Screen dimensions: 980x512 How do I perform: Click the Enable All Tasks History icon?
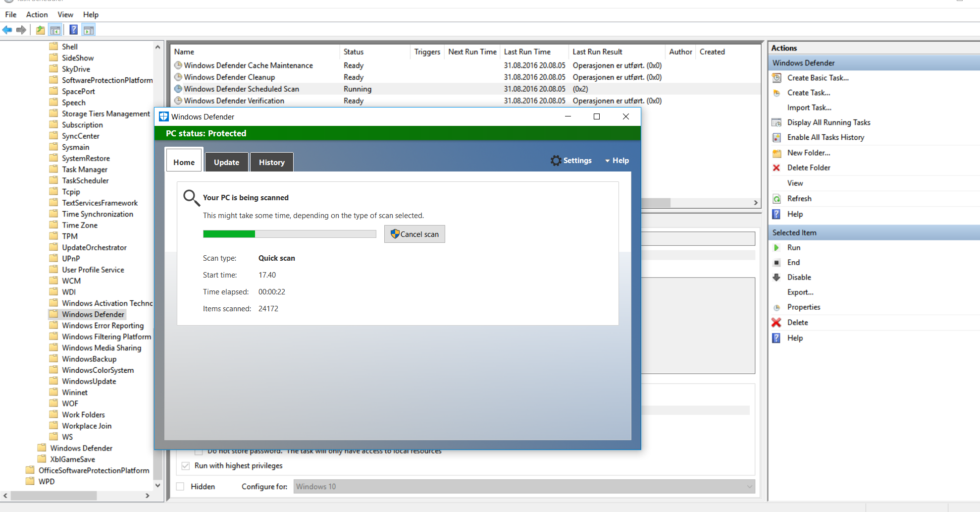777,137
